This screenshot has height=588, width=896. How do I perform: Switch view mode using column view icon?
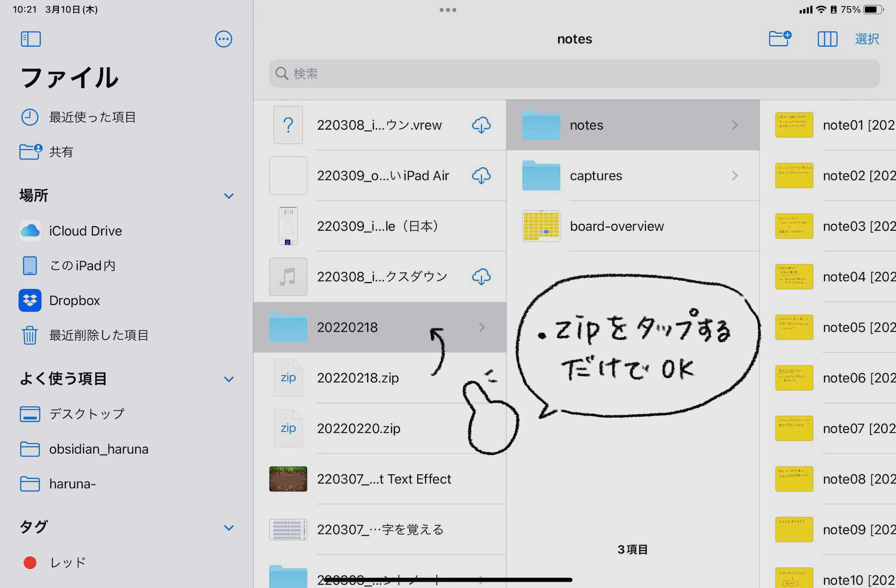tap(827, 39)
